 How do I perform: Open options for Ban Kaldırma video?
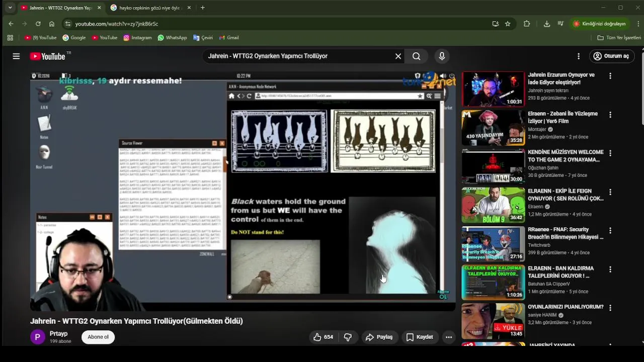pyautogui.click(x=610, y=269)
